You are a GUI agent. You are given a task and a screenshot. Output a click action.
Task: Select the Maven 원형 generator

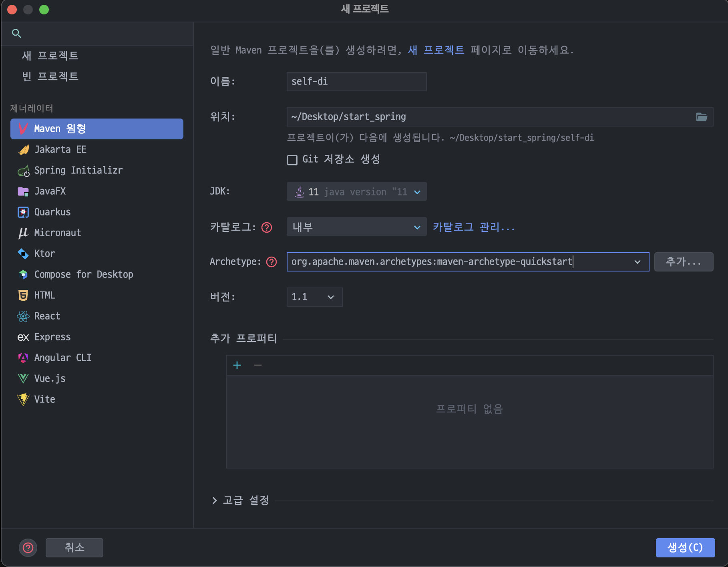click(97, 129)
